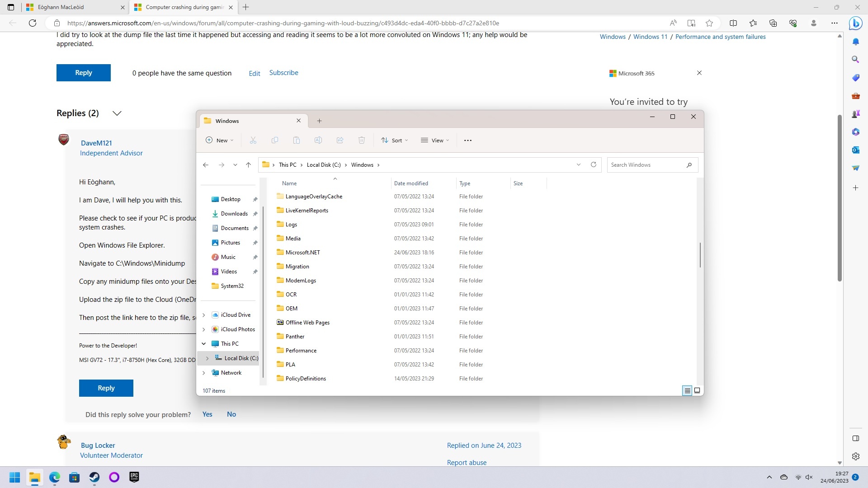Click the Explorer file list vertical scrollbar

pos(700,255)
